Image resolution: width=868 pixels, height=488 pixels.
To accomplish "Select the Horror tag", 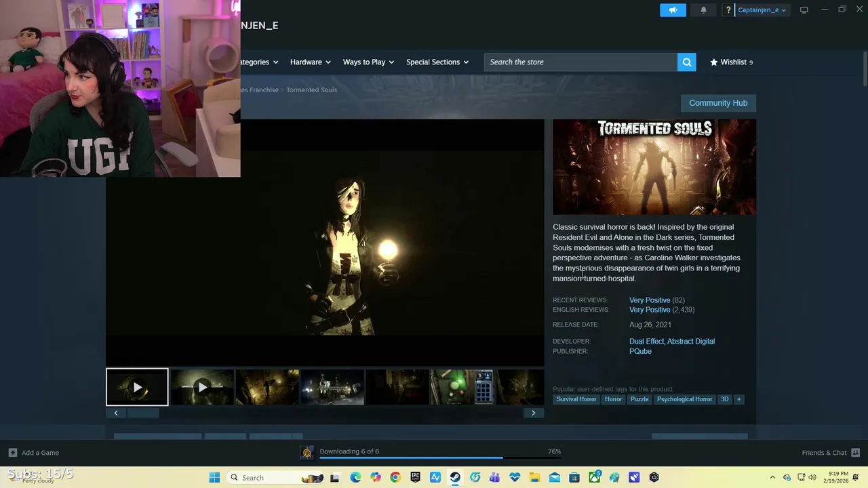I will click(613, 399).
